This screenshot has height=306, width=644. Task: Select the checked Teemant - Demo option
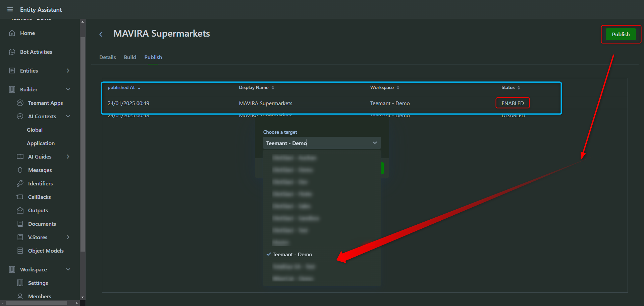pyautogui.click(x=292, y=255)
